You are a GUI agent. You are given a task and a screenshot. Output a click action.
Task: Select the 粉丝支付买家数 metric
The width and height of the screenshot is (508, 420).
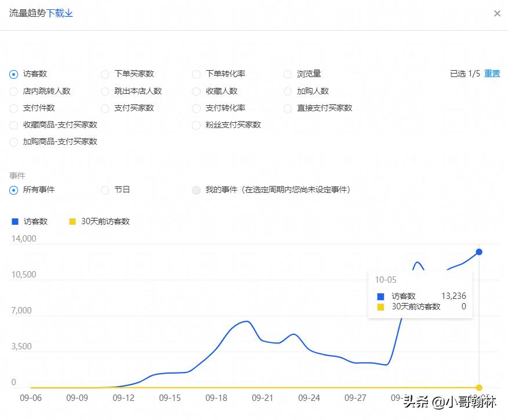[x=196, y=125]
